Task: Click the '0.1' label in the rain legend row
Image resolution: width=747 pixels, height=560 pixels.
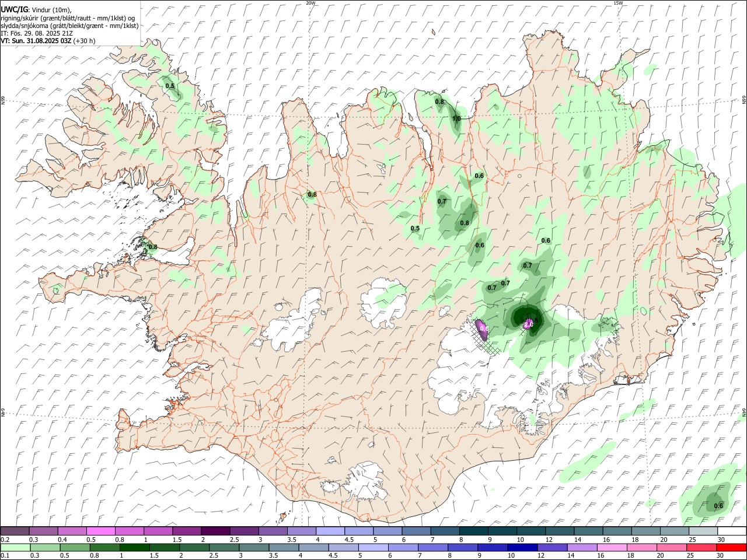Action: tap(5, 556)
